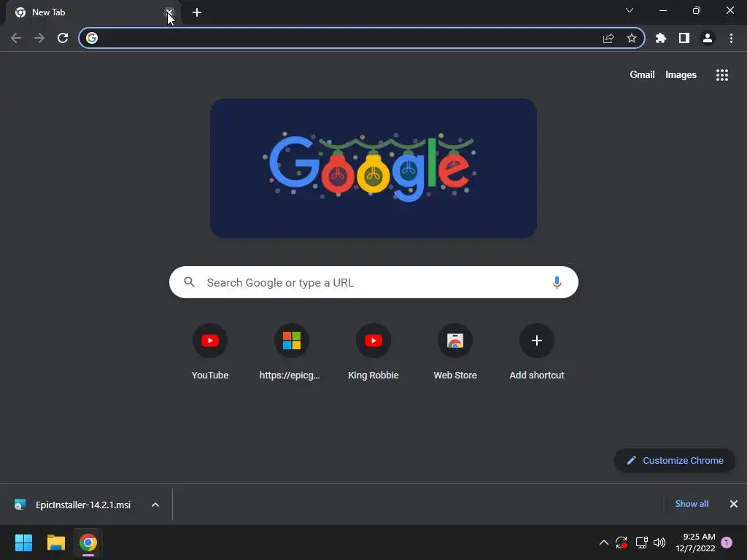Screen dimensions: 747x560
Task: Open Images link
Action: click(681, 75)
